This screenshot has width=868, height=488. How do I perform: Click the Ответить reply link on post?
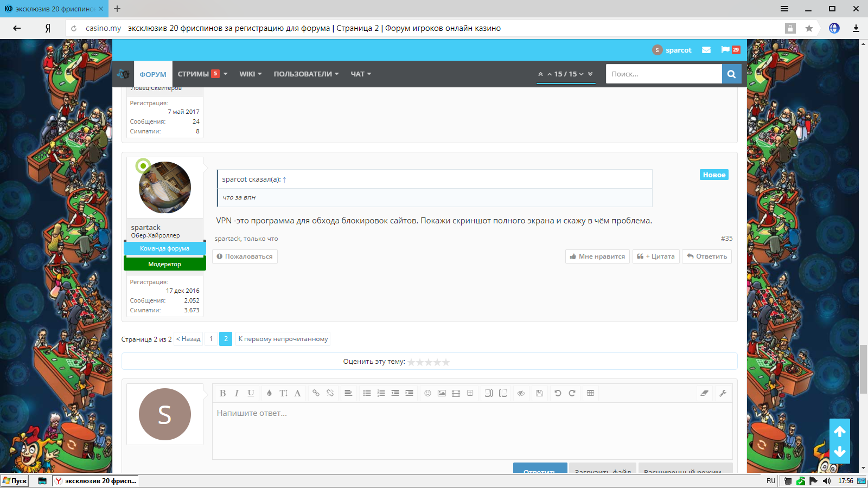[x=707, y=256]
